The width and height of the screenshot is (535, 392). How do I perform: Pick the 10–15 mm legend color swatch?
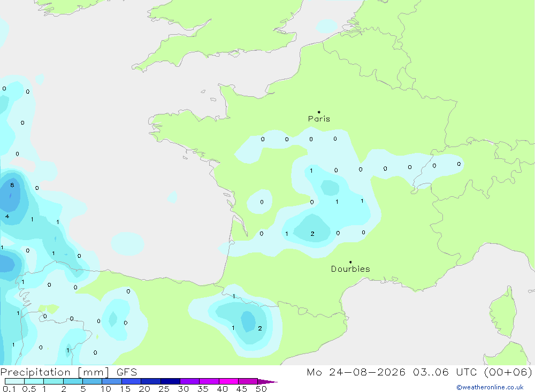click(x=112, y=381)
